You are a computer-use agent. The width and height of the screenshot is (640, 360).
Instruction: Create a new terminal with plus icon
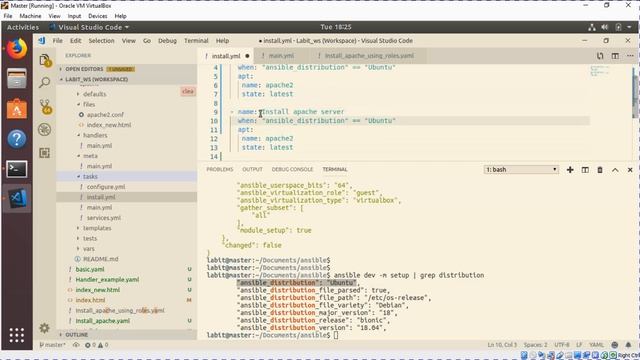click(x=570, y=170)
